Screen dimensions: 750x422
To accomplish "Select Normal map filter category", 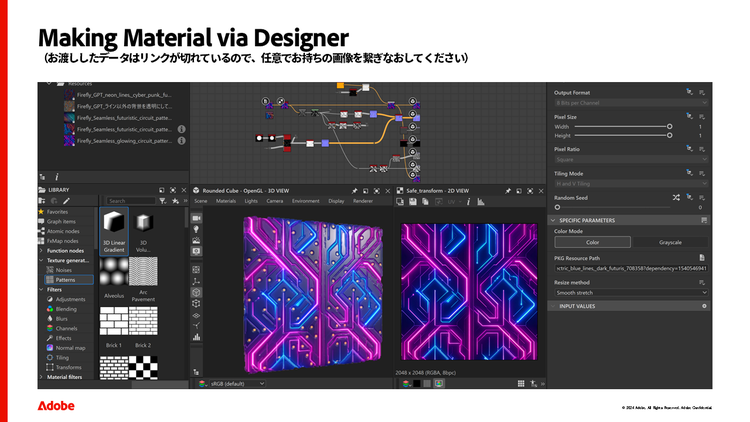I will click(x=70, y=348).
